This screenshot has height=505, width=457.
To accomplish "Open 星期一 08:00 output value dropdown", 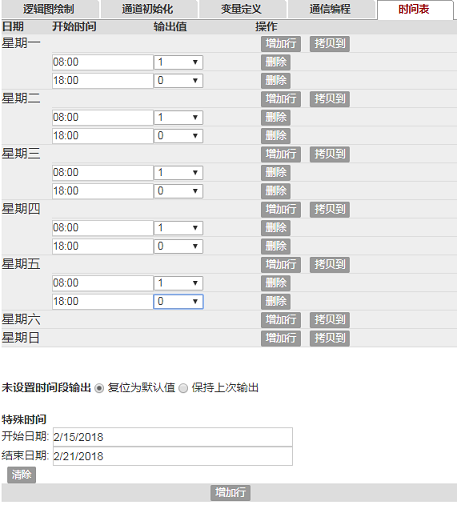I will [178, 62].
